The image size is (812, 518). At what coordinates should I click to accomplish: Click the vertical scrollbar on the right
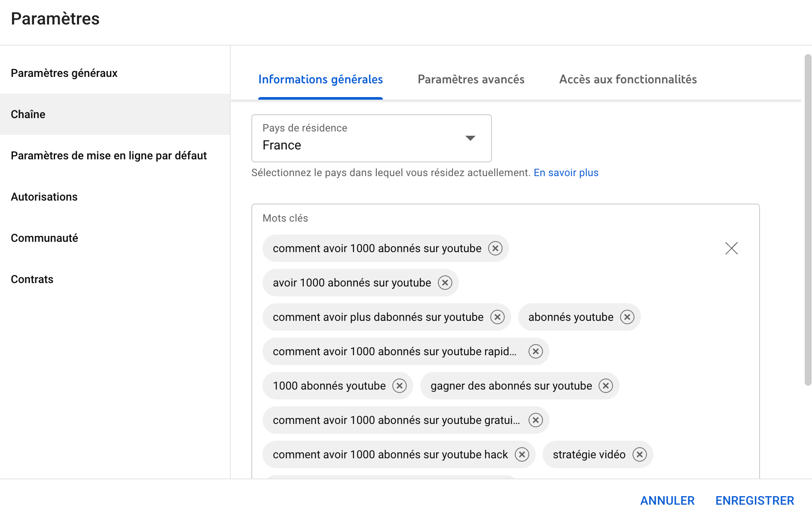(808, 219)
